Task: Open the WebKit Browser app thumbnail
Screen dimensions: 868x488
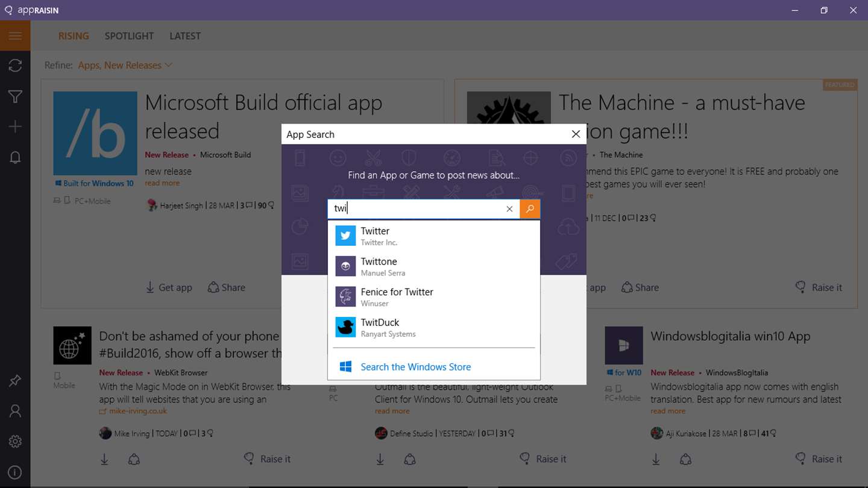Action: [x=72, y=346]
